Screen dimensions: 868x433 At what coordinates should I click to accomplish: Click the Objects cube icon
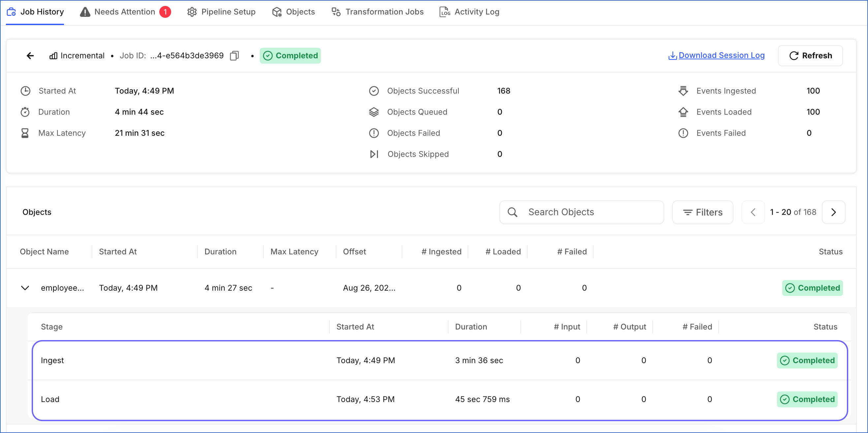click(277, 12)
